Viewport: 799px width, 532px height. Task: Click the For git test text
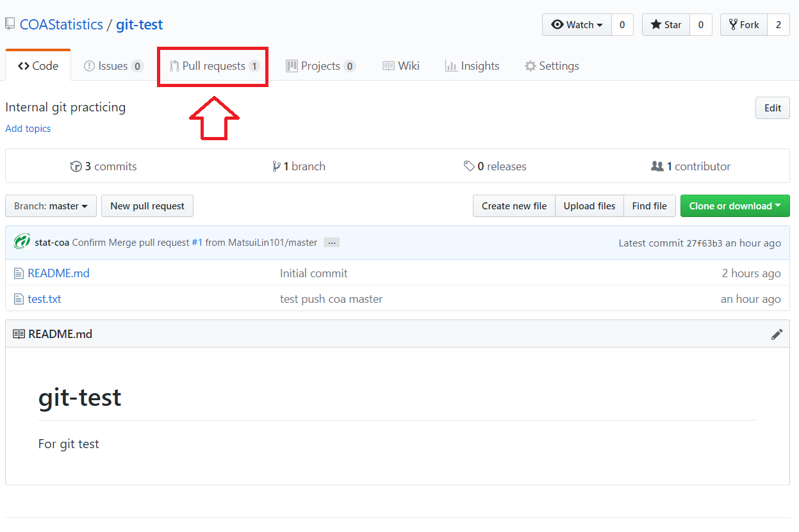[x=69, y=444]
